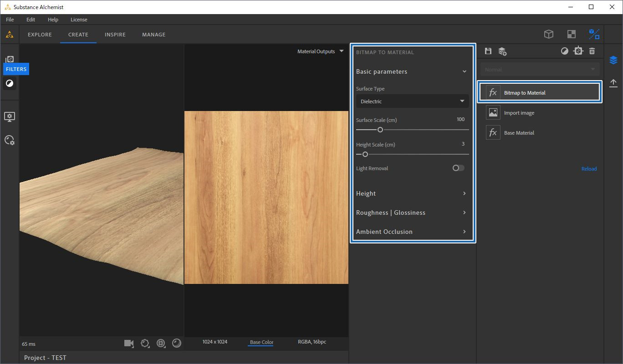Expand the Ambient Occlusion section
This screenshot has width=623, height=364.
click(x=411, y=232)
